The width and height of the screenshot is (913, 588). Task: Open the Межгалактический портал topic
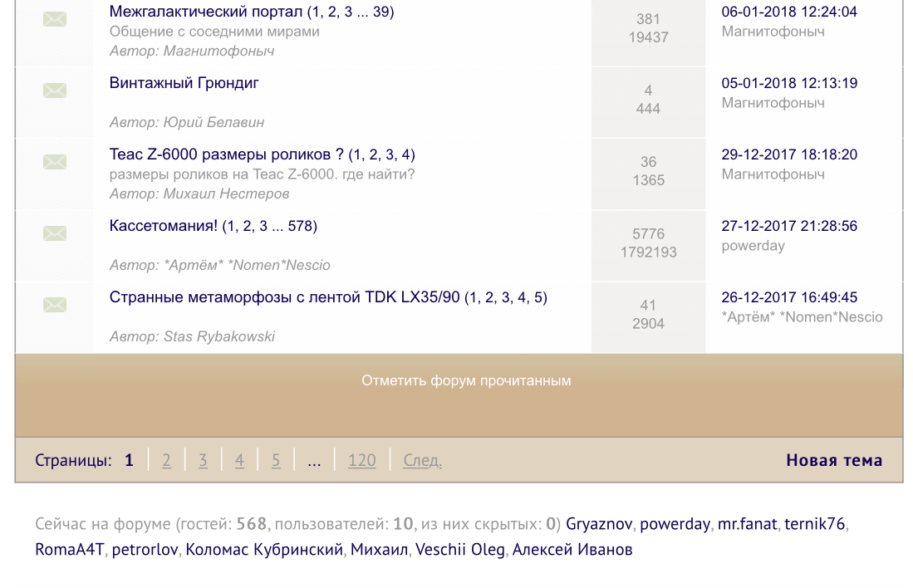[206, 12]
